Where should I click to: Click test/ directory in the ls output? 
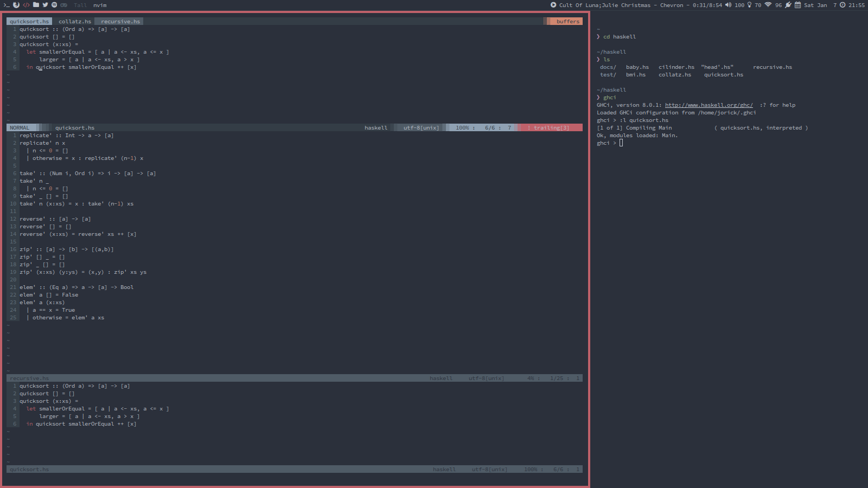[x=608, y=75]
